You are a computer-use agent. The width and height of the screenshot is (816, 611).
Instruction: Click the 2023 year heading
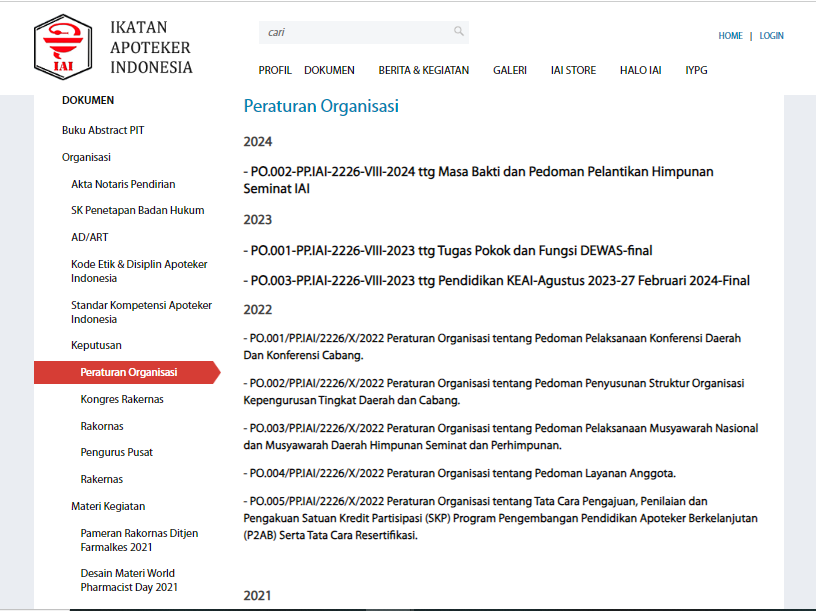tap(258, 220)
